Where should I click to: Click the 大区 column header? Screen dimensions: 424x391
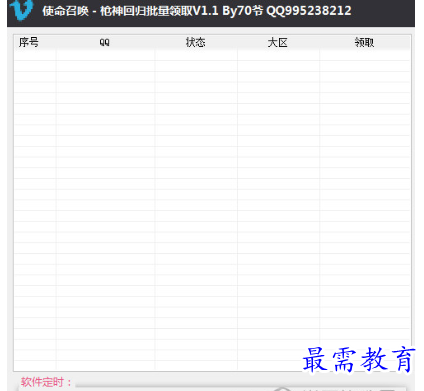point(278,42)
